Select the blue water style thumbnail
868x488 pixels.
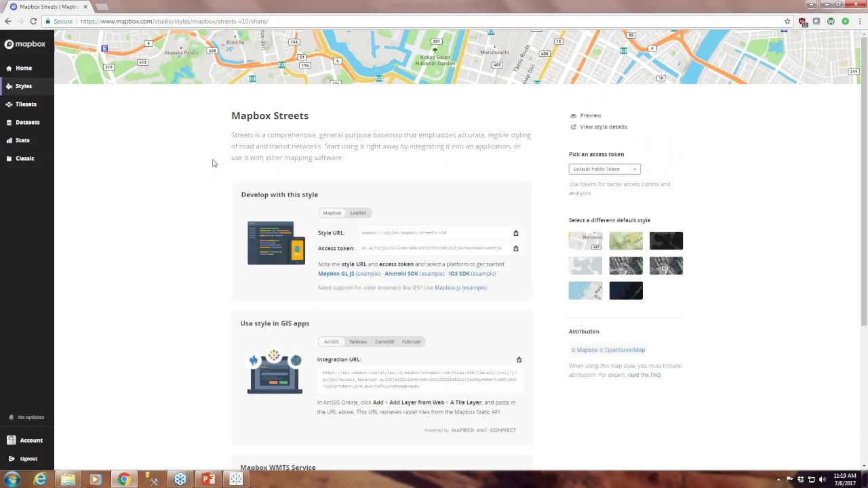[585, 291]
